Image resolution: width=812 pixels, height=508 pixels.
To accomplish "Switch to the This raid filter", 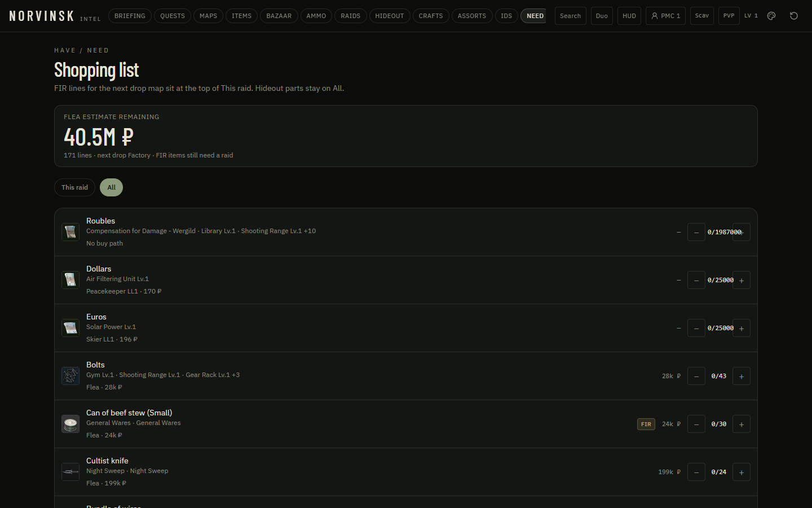I will click(x=74, y=187).
